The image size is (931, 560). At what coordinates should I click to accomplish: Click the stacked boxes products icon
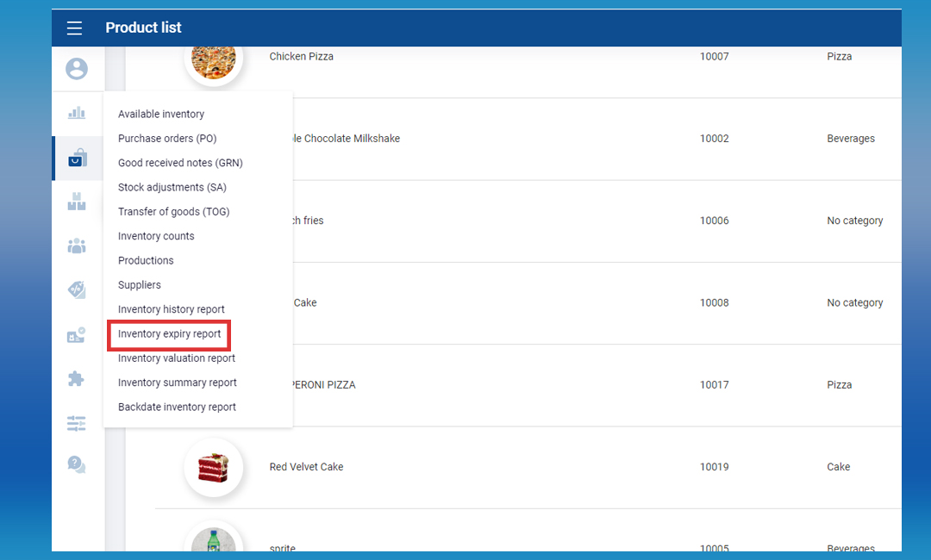(x=77, y=202)
